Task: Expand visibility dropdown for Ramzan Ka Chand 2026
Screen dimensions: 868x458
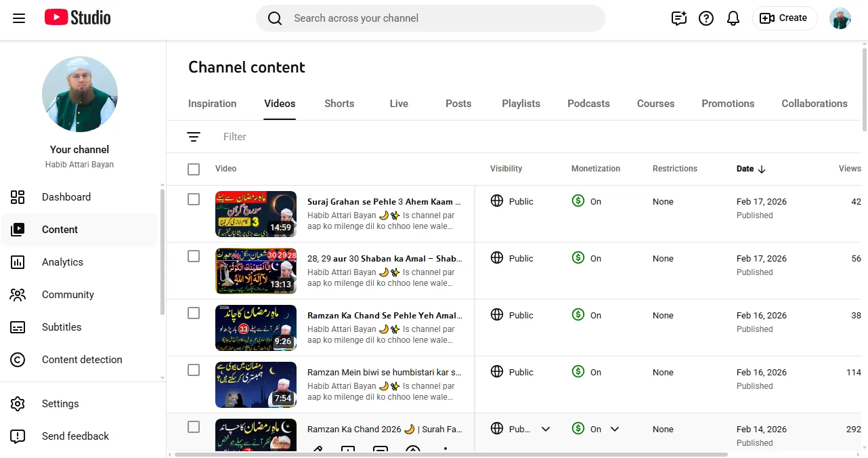Action: click(546, 429)
